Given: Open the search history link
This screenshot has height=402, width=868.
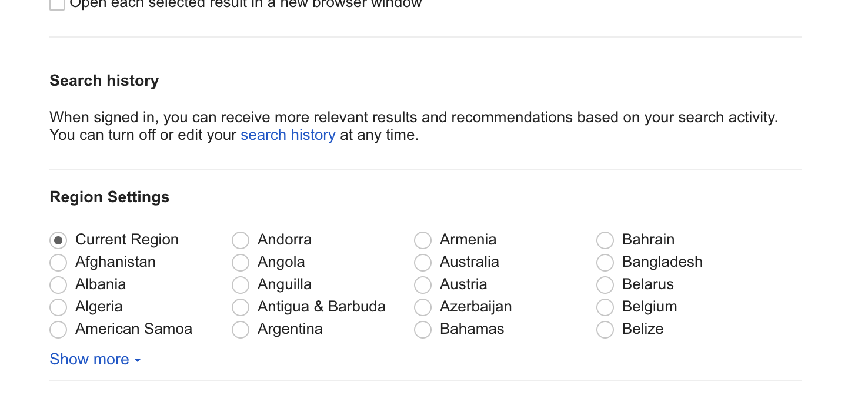Looking at the screenshot, I should [288, 135].
